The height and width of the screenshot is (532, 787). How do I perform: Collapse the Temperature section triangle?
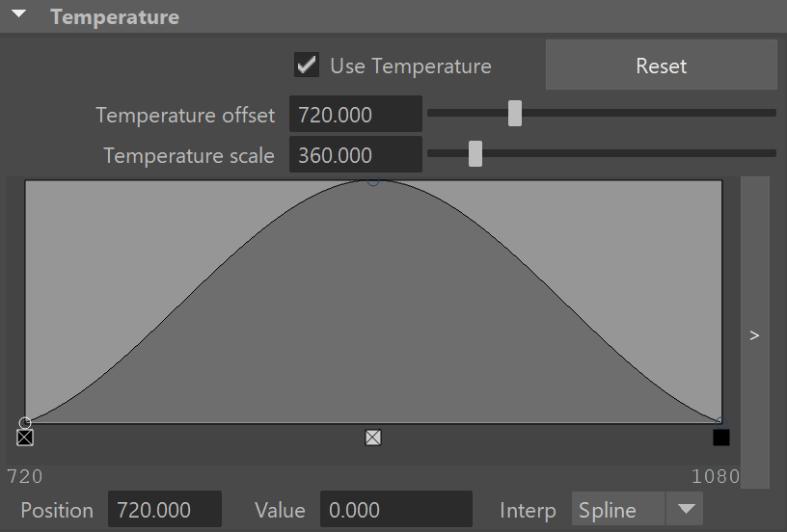tap(19, 14)
